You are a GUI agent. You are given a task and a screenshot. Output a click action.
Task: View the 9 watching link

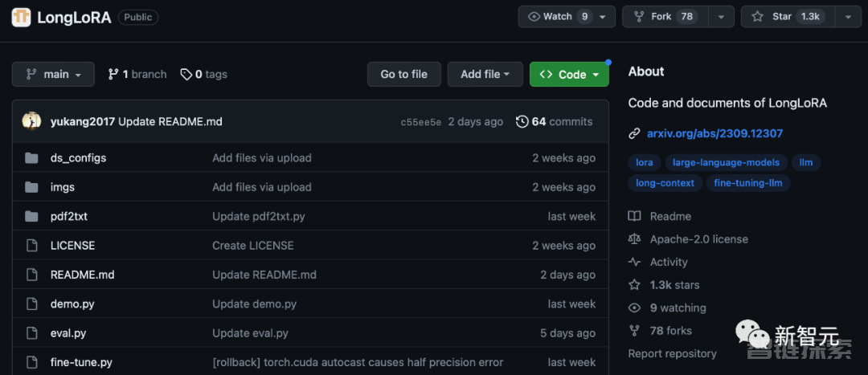click(678, 308)
